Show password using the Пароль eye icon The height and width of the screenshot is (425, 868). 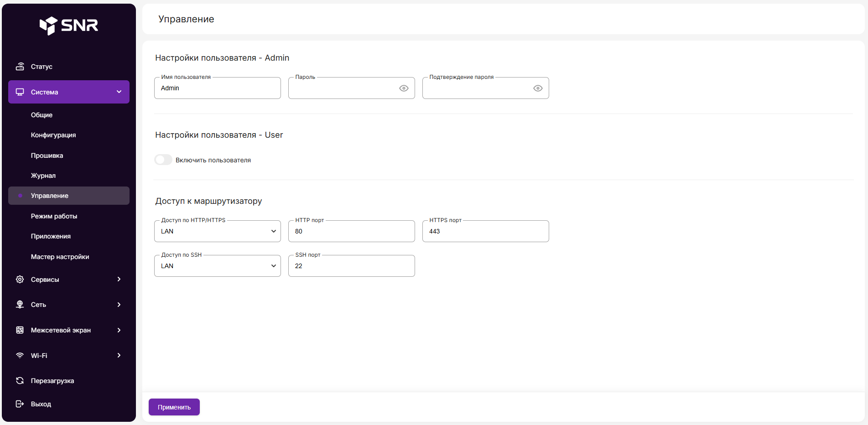point(404,88)
